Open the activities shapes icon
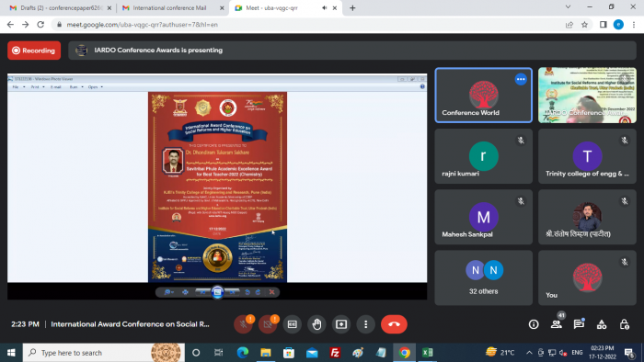644x362 pixels. tap(602, 324)
